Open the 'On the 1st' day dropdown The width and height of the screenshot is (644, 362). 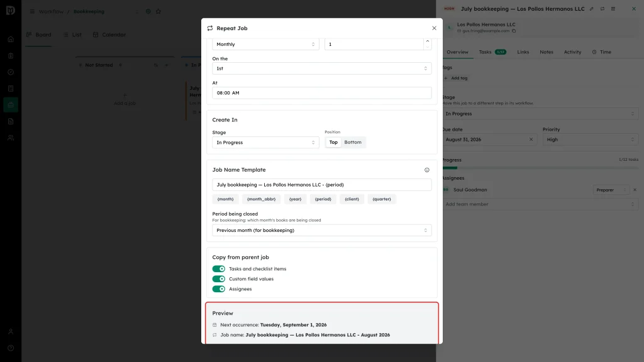click(321, 69)
